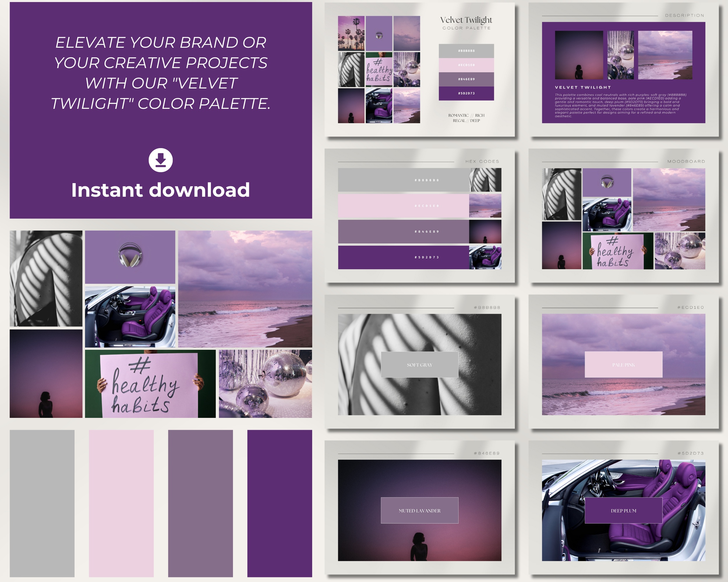Select the headphones thumbnail on the moodboard

pos(130,256)
